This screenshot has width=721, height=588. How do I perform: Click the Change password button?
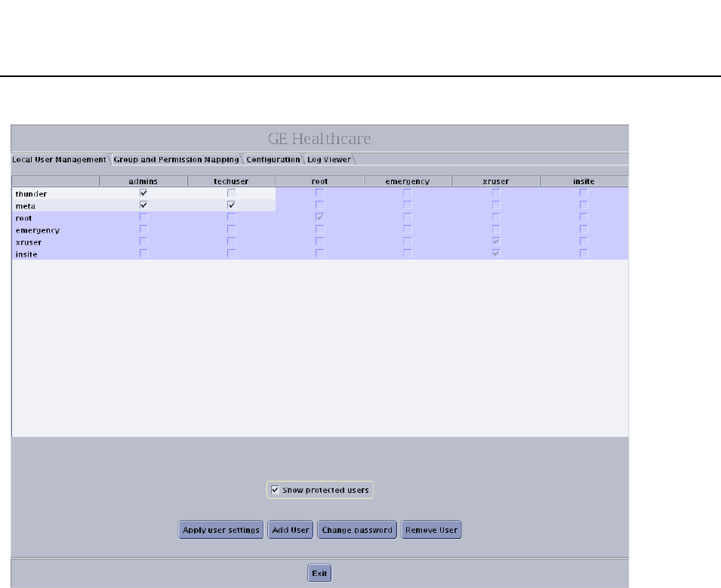click(x=357, y=530)
